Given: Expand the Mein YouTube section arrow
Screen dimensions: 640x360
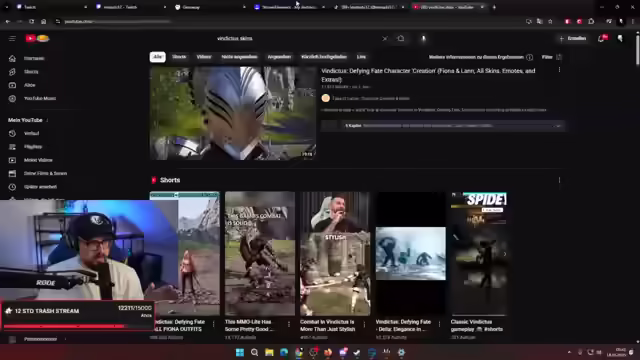Looking at the screenshot, I should [47, 120].
